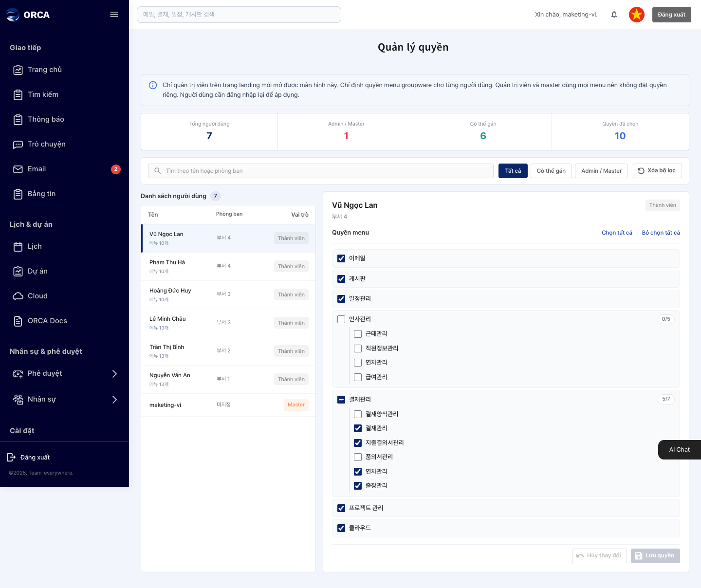Click the Lịch calendar icon
Image resolution: width=701 pixels, height=588 pixels.
click(18, 246)
